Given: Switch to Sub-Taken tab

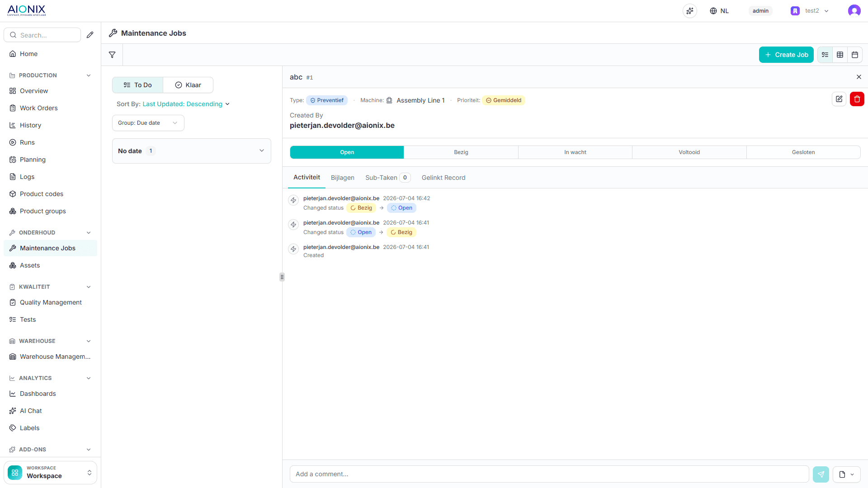Looking at the screenshot, I should [x=387, y=178].
